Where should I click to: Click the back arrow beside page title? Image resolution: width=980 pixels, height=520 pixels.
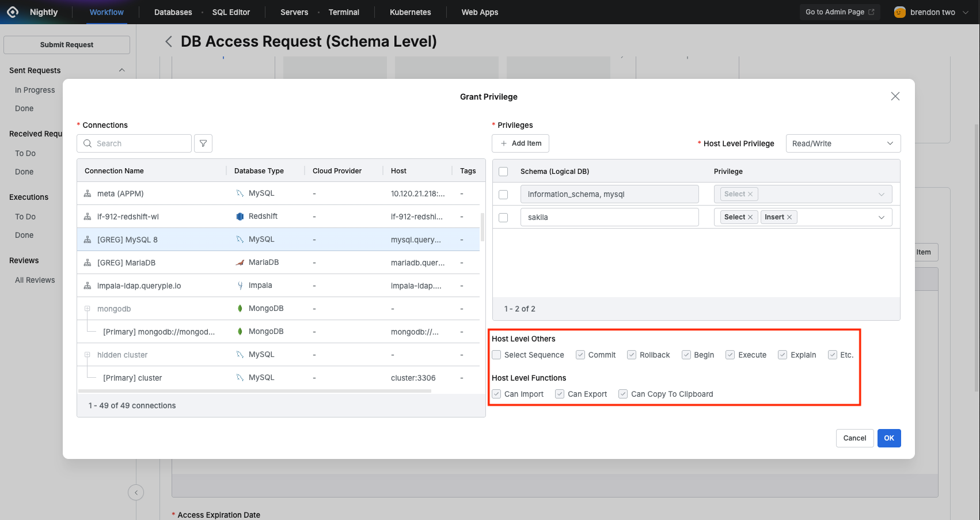(x=169, y=41)
